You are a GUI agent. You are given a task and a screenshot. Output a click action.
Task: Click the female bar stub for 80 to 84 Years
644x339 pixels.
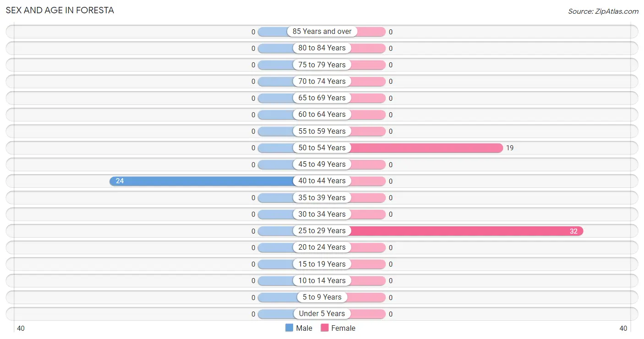click(368, 48)
